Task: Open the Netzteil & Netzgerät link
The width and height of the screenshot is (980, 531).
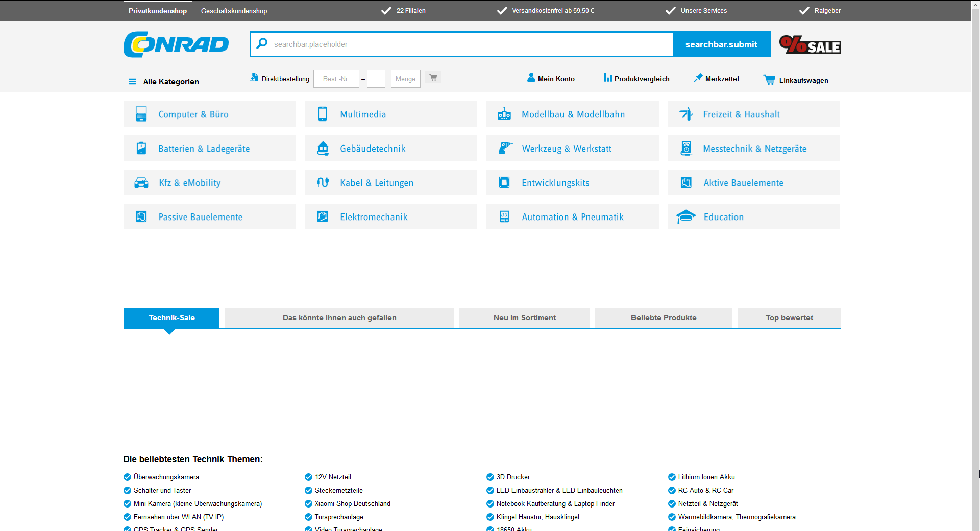Action: [708, 504]
